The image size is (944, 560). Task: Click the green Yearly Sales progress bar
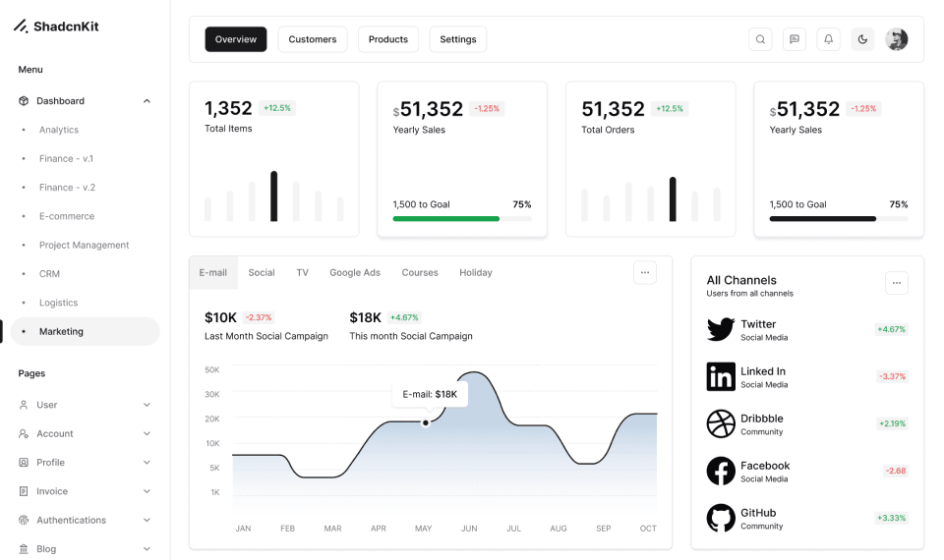(x=446, y=219)
